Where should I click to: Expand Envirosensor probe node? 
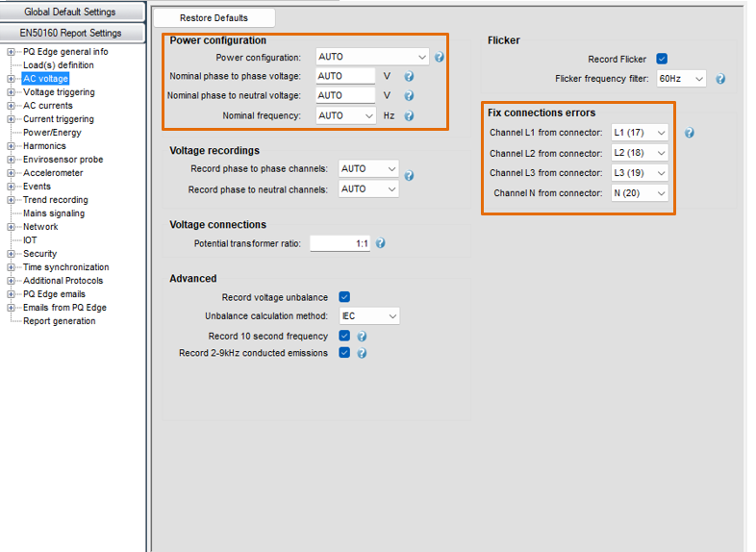[11, 160]
